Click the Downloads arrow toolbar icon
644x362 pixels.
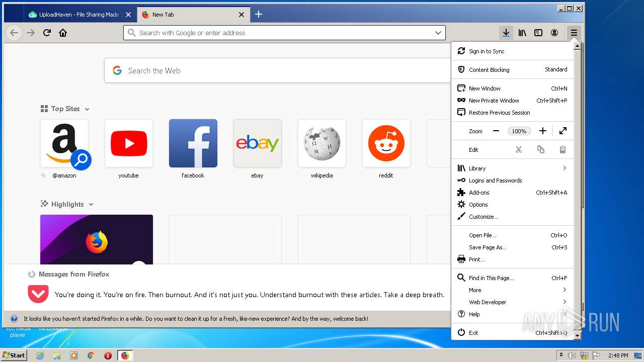click(x=506, y=33)
